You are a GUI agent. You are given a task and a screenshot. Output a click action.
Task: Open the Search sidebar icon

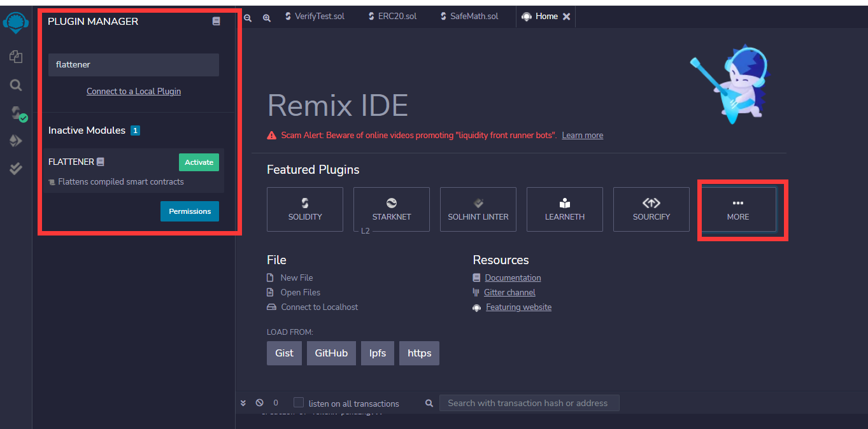tap(16, 85)
